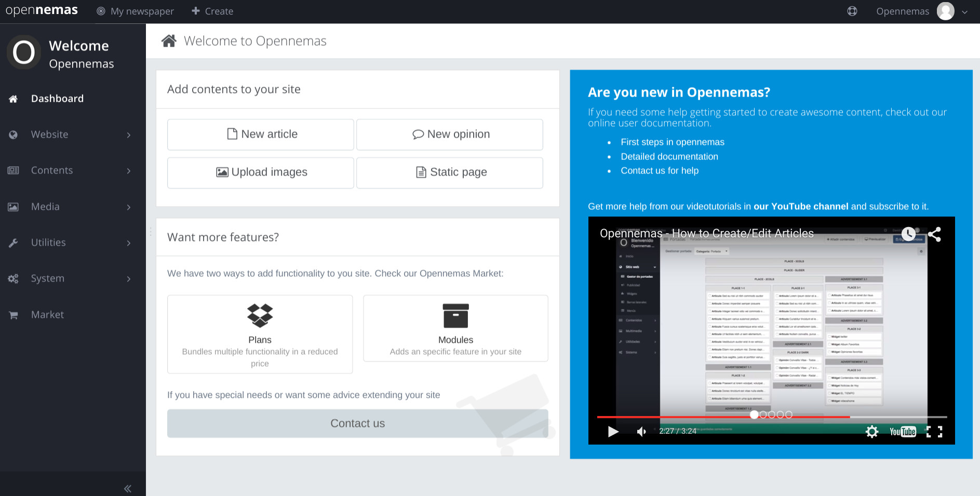Click the Dashboard home icon in sidebar
This screenshot has height=496, width=980.
coord(13,99)
